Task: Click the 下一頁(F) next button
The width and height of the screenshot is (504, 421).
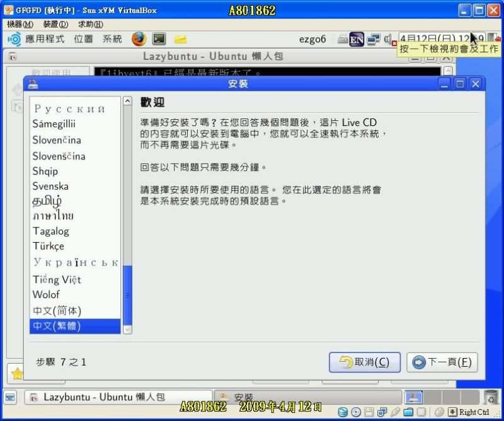Action: tap(442, 362)
